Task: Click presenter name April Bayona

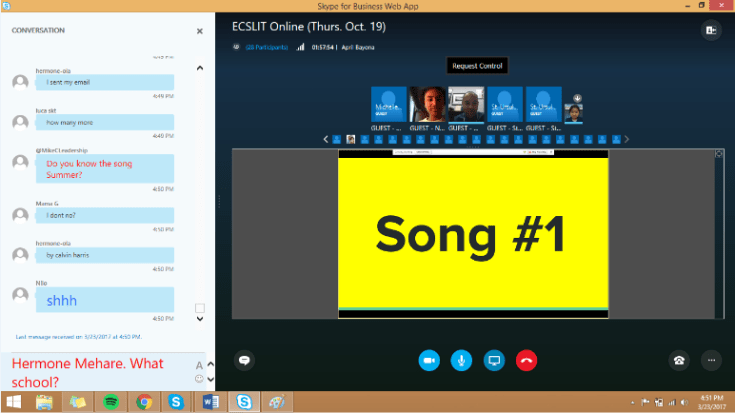Action: (x=358, y=47)
